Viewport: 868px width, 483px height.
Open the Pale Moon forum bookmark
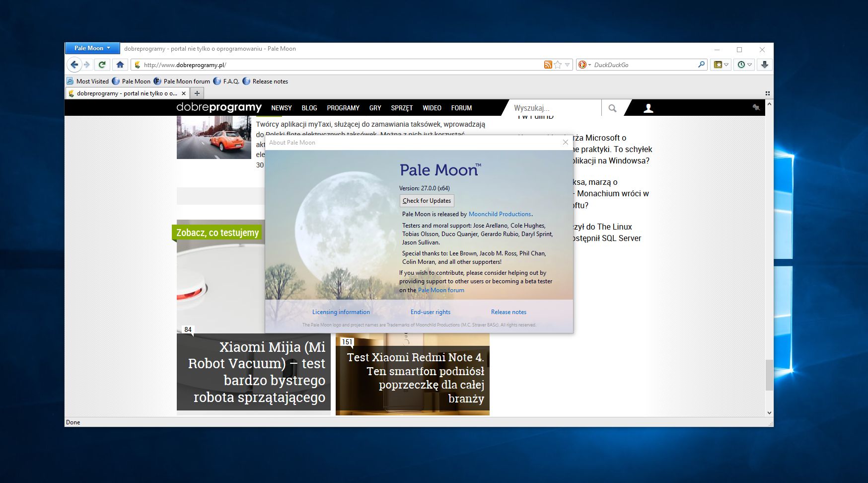pos(182,81)
